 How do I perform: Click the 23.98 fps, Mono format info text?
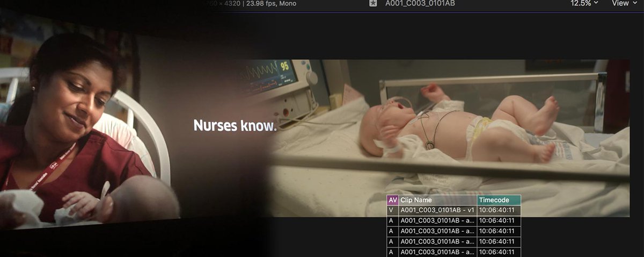point(270,3)
